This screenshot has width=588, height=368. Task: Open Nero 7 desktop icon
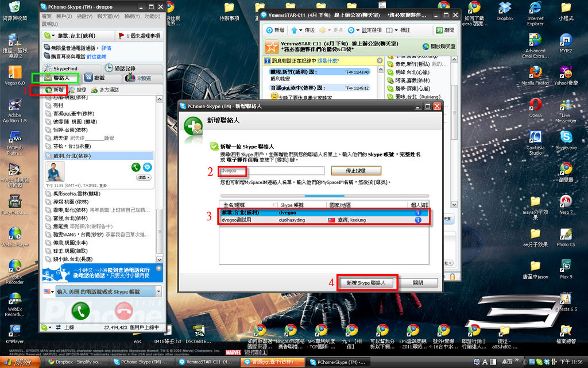(x=566, y=205)
